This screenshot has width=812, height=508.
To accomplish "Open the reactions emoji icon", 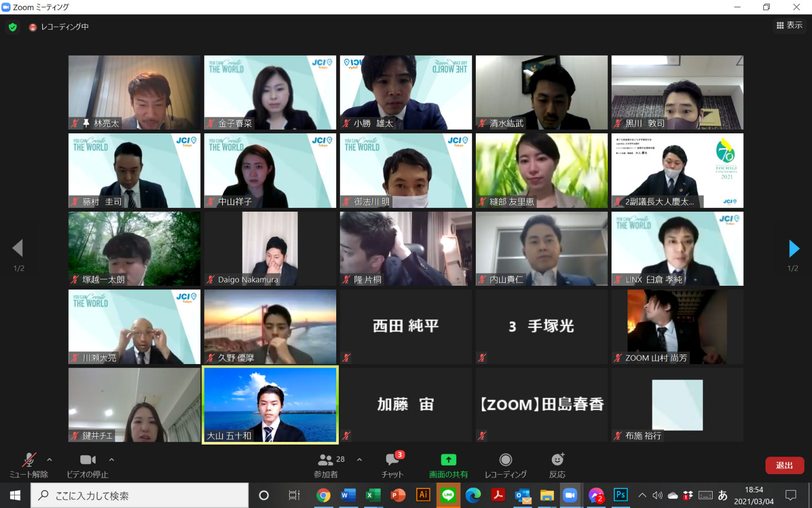I will point(557,460).
